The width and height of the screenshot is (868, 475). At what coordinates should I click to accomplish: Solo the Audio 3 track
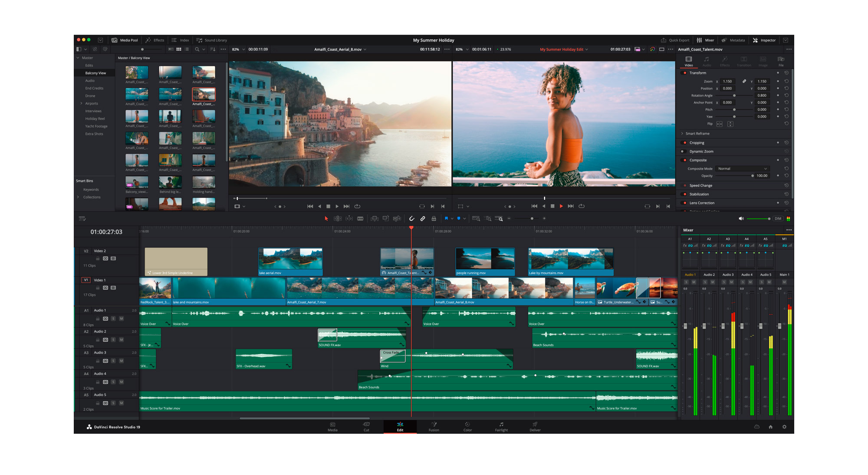point(113,361)
